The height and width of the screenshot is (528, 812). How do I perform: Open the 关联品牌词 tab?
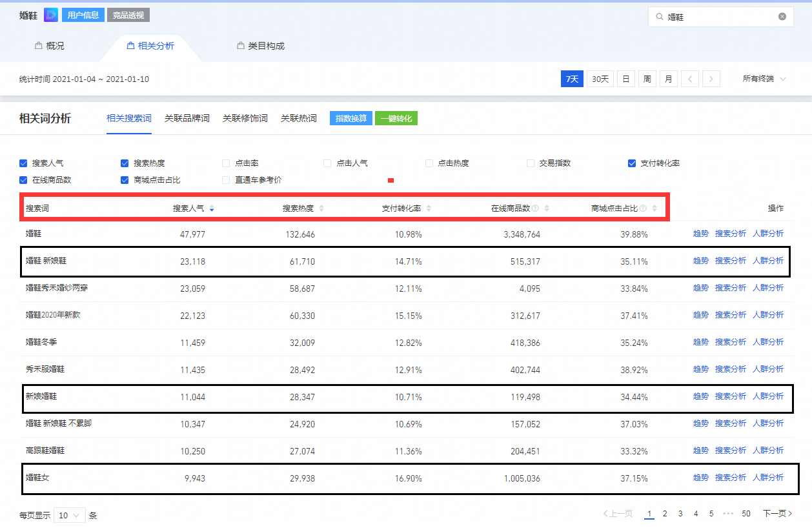point(187,119)
